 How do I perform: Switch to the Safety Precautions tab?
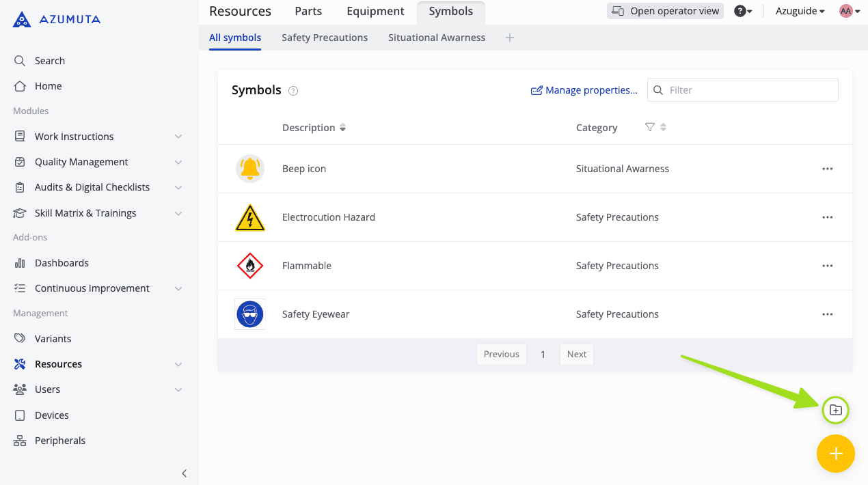[x=325, y=38]
